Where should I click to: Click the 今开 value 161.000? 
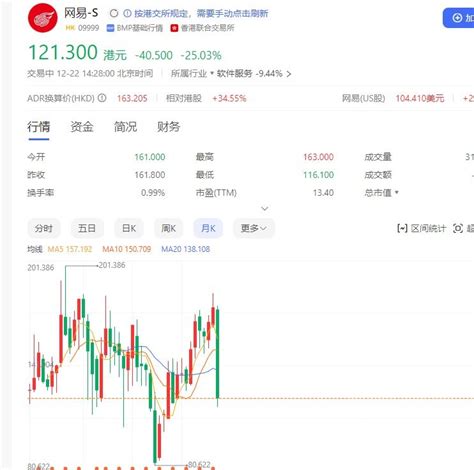pos(150,157)
